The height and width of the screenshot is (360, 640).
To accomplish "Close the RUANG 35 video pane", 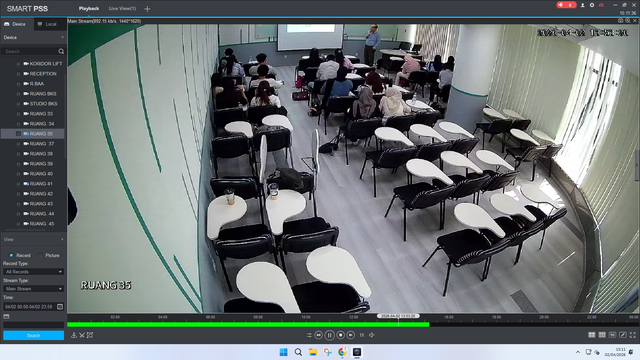I will [635, 20].
